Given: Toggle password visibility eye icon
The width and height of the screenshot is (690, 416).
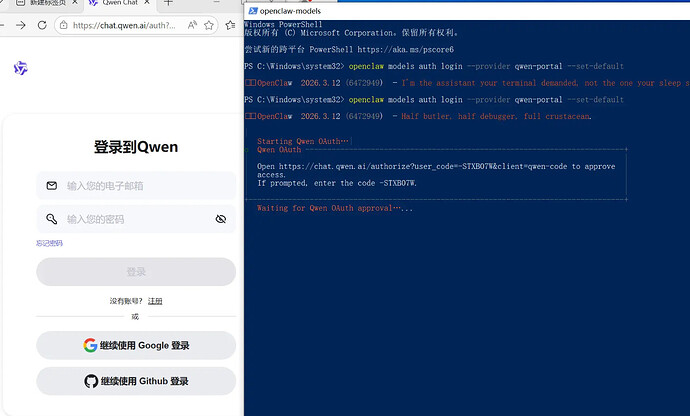Looking at the screenshot, I should point(221,219).
